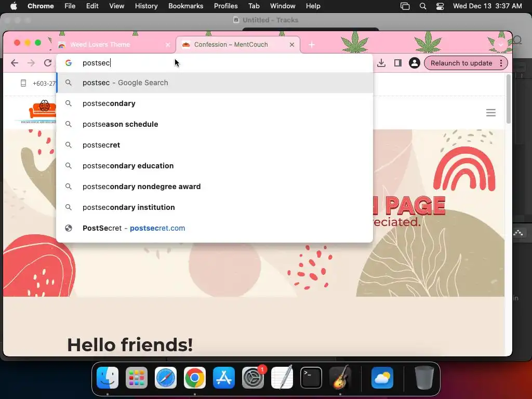Open the Window menu
The width and height of the screenshot is (532, 399).
point(283,6)
